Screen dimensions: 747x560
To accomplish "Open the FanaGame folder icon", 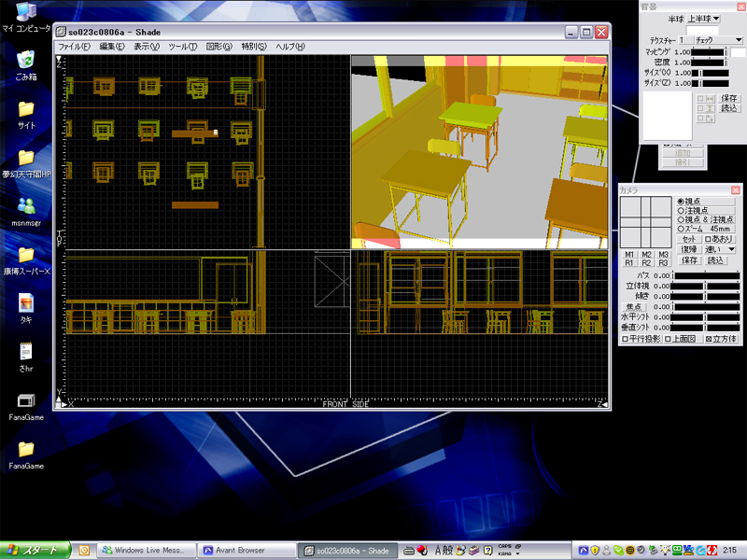I will pyautogui.click(x=26, y=455).
